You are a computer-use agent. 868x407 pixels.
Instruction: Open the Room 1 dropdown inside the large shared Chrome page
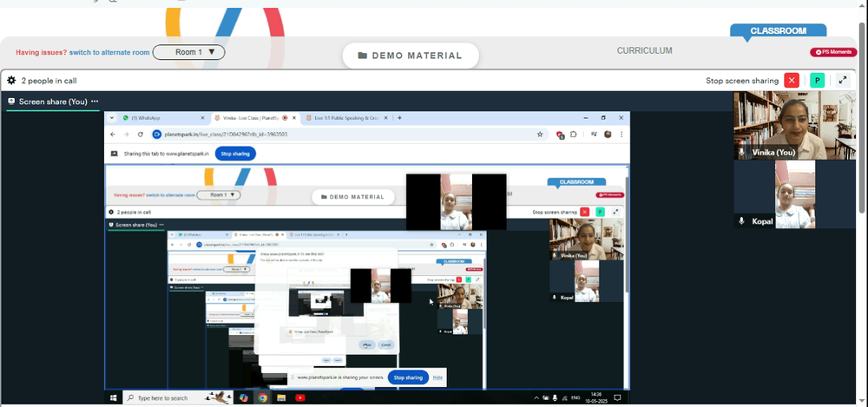tap(218, 195)
